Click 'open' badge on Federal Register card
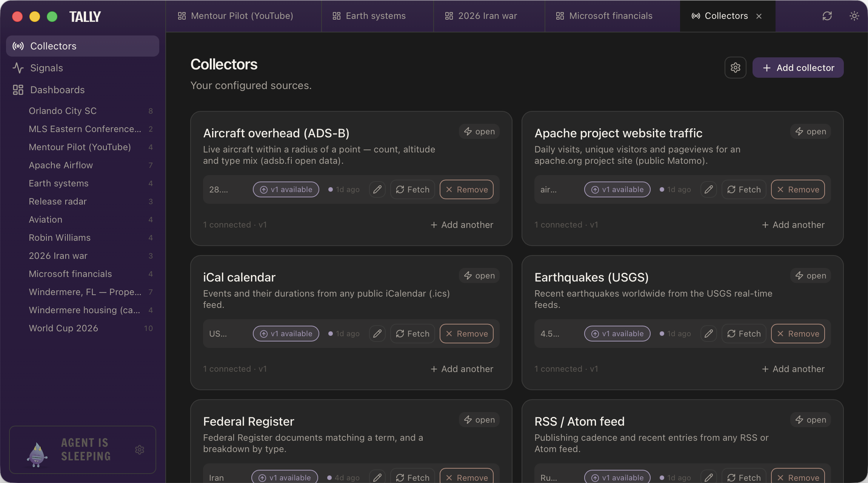 point(479,420)
